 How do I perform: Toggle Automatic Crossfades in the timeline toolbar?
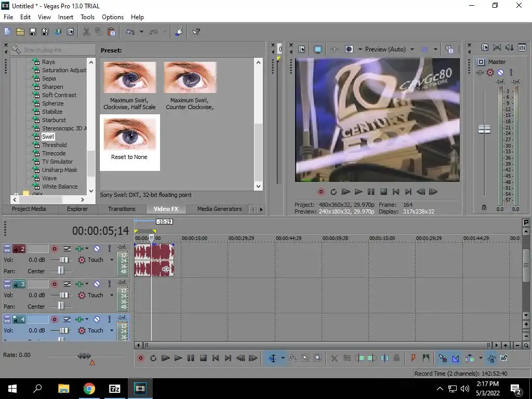coord(455,358)
